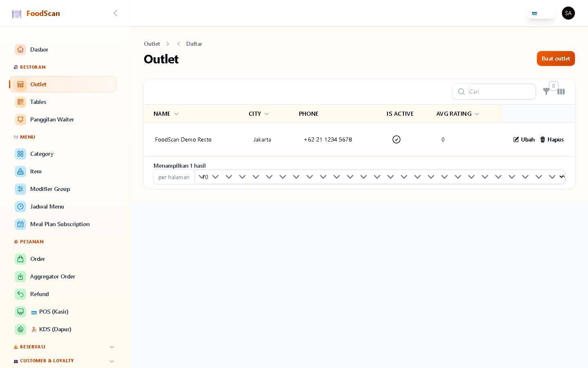Viewport: 588px width, 368px height.
Task: Open the per halaman dropdown
Action: point(380,177)
